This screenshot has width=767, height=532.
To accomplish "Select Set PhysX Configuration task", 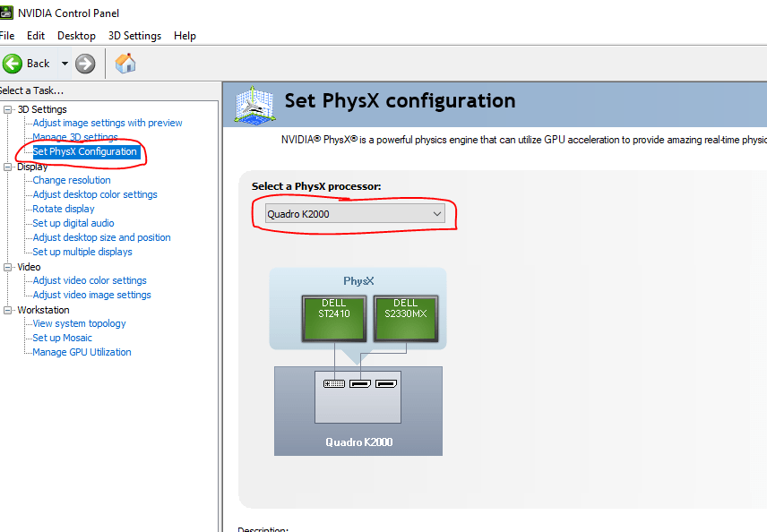I will click(x=85, y=151).
